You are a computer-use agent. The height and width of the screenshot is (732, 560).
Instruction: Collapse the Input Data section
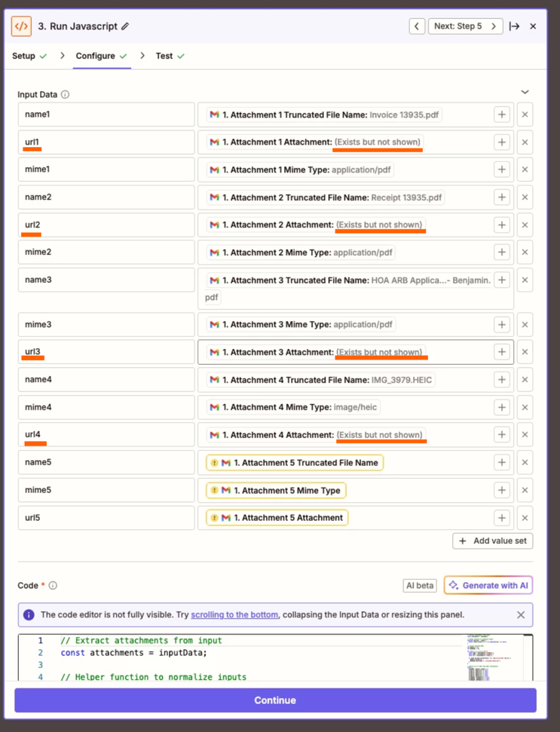point(525,93)
